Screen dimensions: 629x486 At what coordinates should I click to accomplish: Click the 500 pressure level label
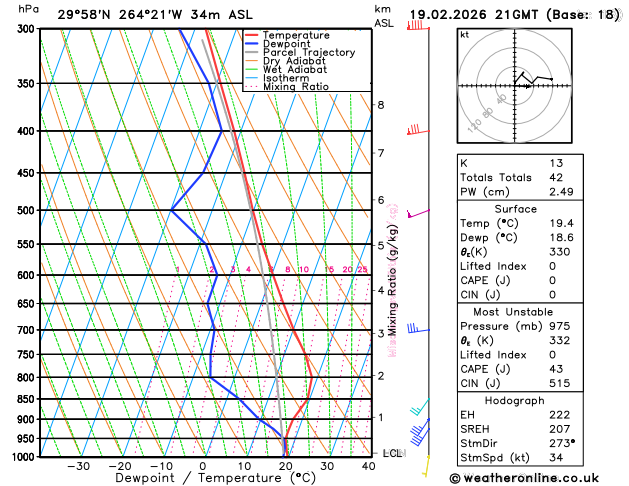point(28,211)
